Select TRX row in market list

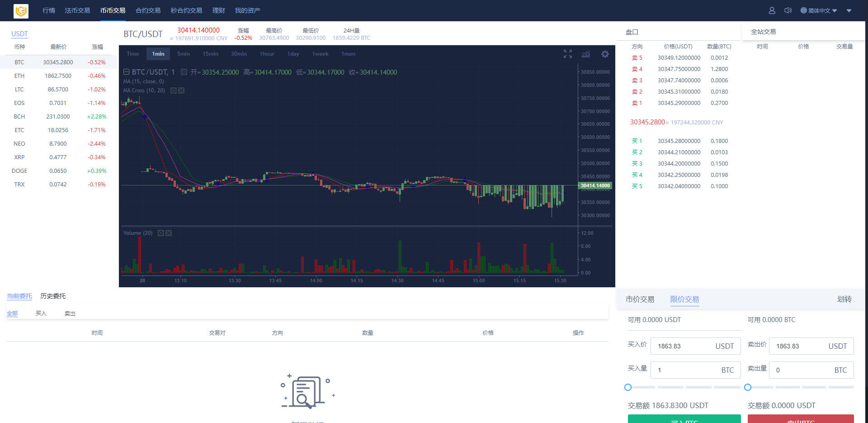click(58, 184)
